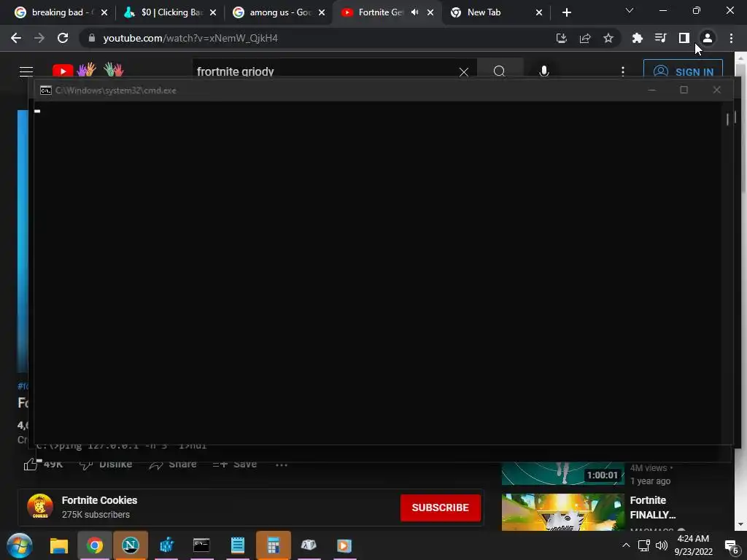Screen dimensions: 747x560
Task: Open the Fortnite Cookies channel avatar
Action: coord(40,507)
